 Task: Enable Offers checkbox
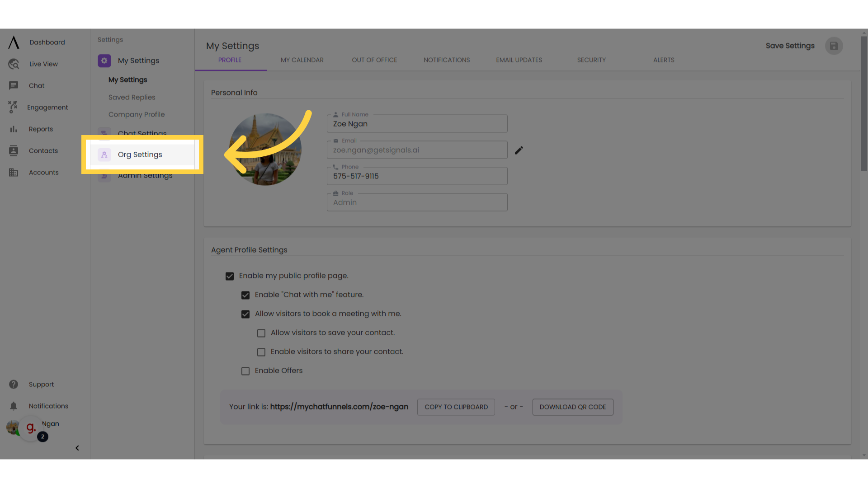245,371
